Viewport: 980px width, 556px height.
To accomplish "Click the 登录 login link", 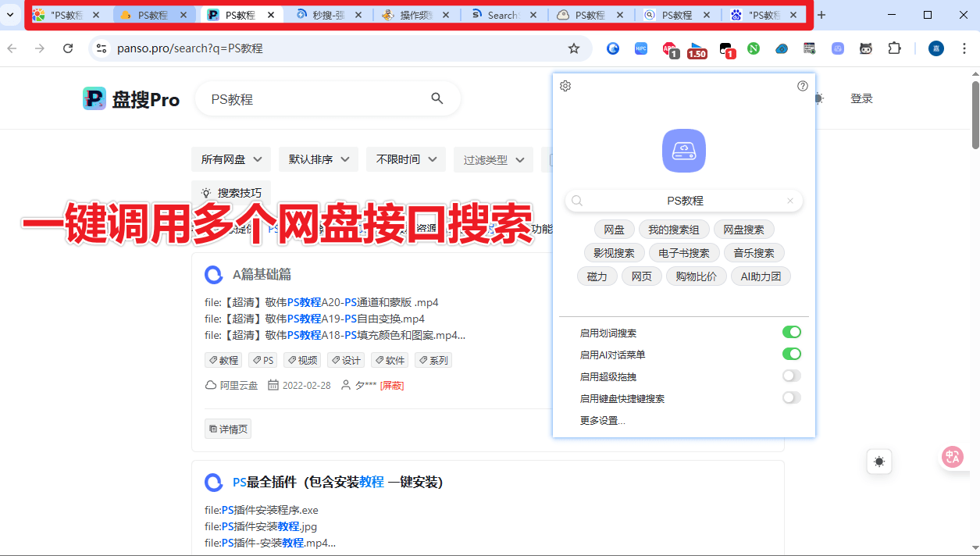I will point(862,98).
